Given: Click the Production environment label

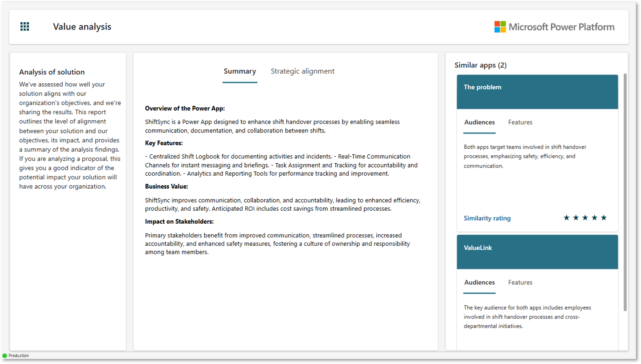Looking at the screenshot, I should [18, 356].
